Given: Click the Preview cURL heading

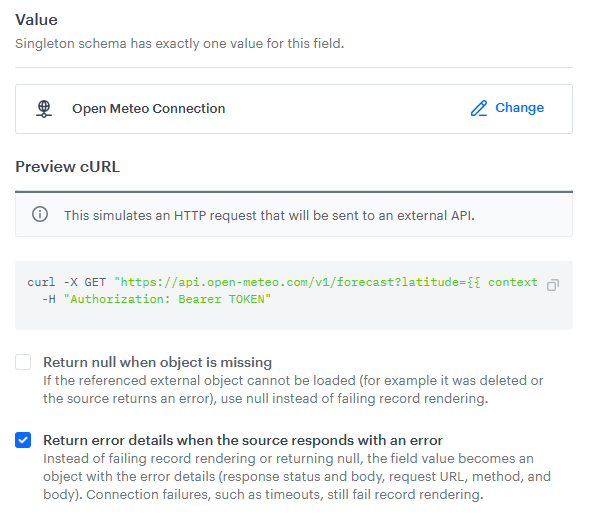Looking at the screenshot, I should point(68,167).
